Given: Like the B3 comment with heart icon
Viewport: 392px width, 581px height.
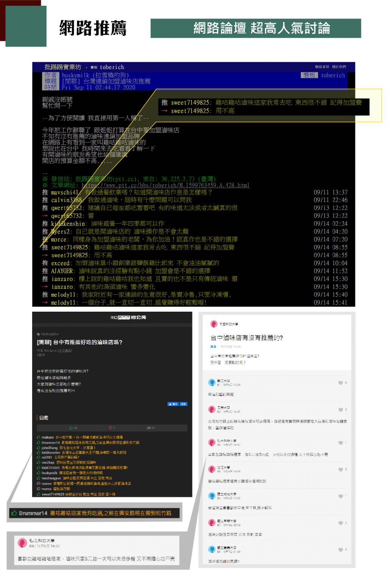Looking at the screenshot, I should [341, 410].
